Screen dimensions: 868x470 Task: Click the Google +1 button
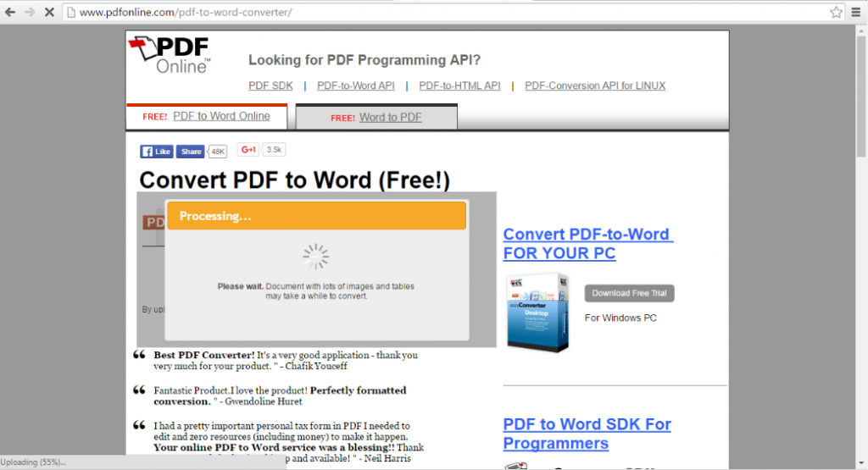pyautogui.click(x=248, y=149)
